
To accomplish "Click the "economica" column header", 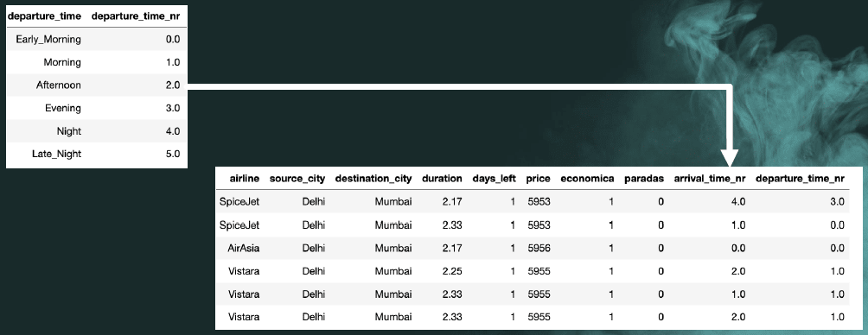I will (x=587, y=179).
